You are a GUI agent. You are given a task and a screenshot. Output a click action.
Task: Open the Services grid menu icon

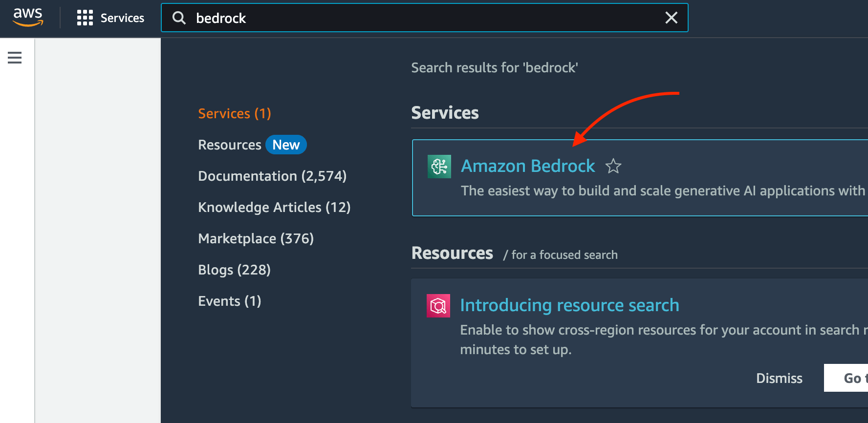pyautogui.click(x=85, y=18)
